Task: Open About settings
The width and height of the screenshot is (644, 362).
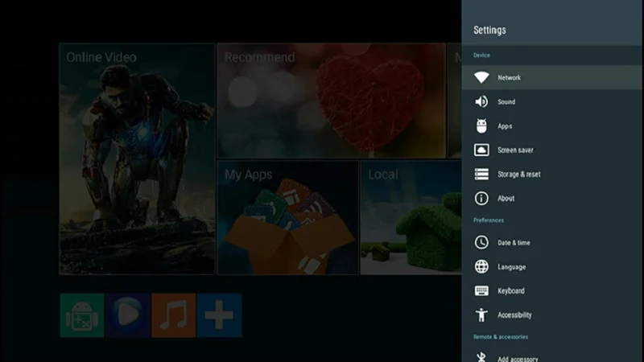Action: click(x=552, y=198)
